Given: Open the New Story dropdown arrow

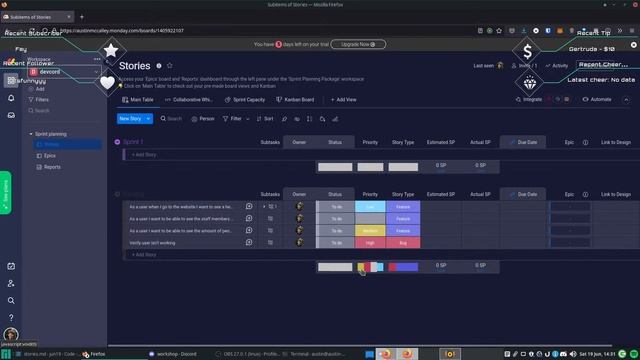Looking at the screenshot, I should [x=149, y=119].
